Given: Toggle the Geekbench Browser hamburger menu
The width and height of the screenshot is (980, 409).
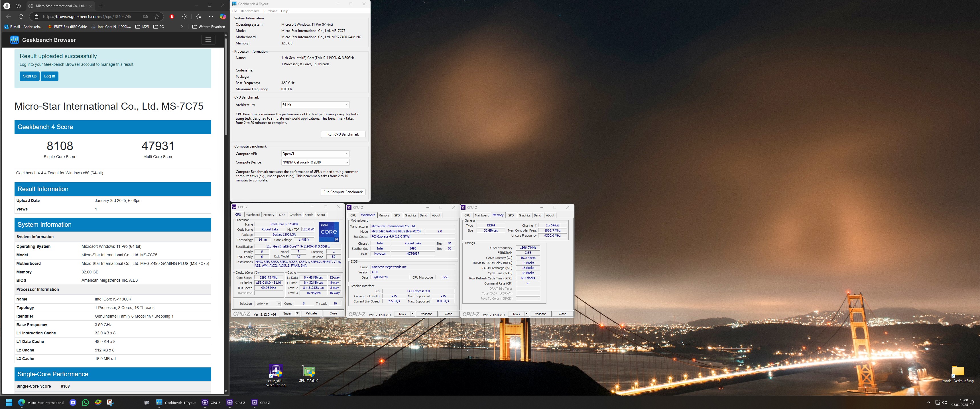Looking at the screenshot, I should pos(208,40).
